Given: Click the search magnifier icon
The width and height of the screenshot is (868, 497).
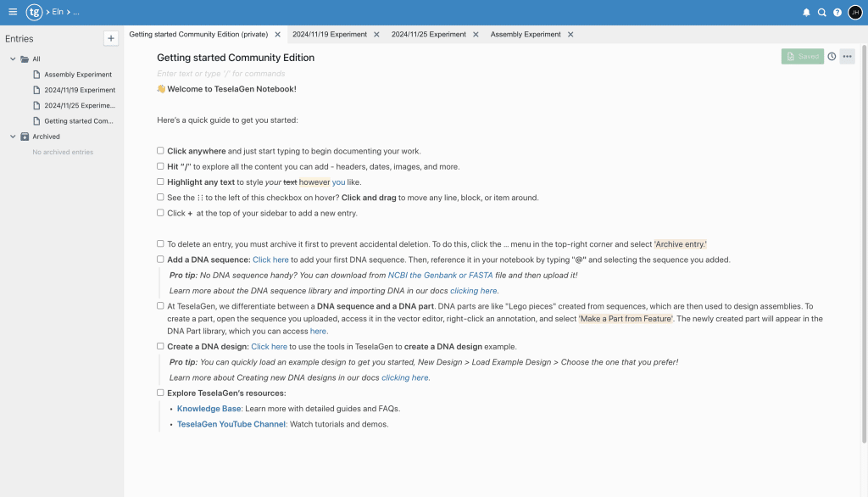Looking at the screenshot, I should [x=821, y=13].
